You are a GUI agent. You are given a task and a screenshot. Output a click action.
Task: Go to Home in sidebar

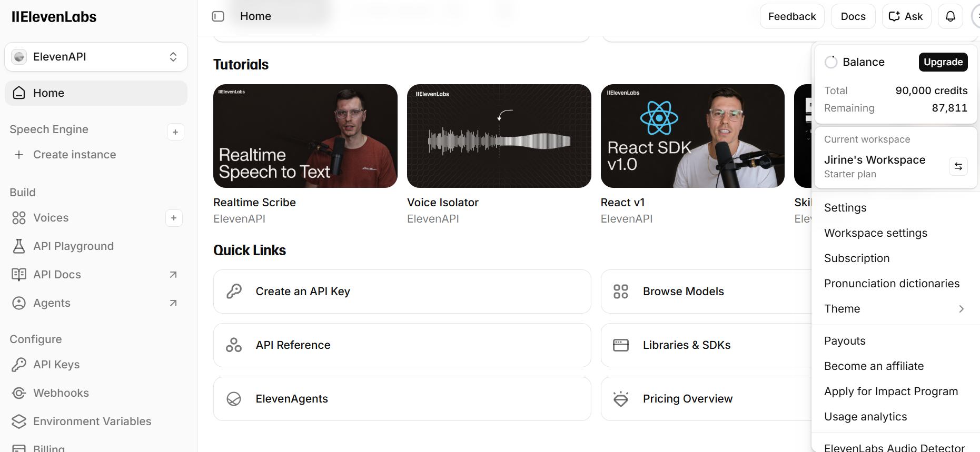(96, 93)
